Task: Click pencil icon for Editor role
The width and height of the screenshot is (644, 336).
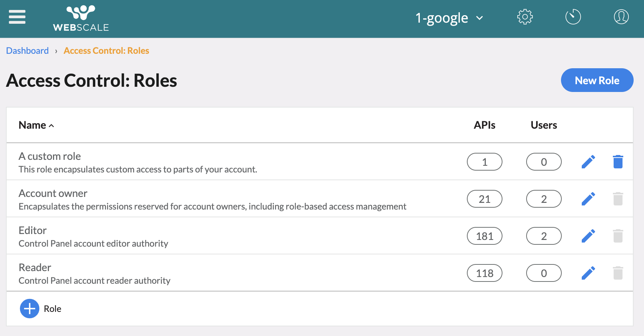Action: click(x=588, y=236)
